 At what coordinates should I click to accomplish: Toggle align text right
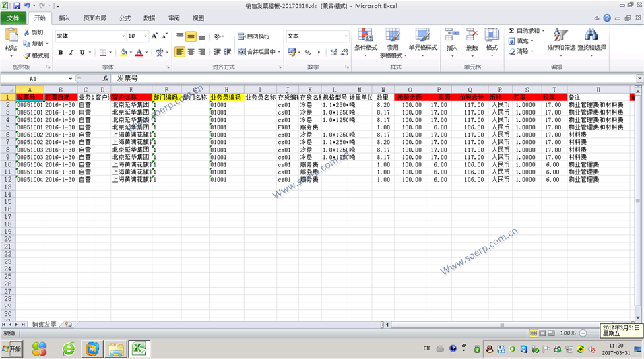[201, 52]
